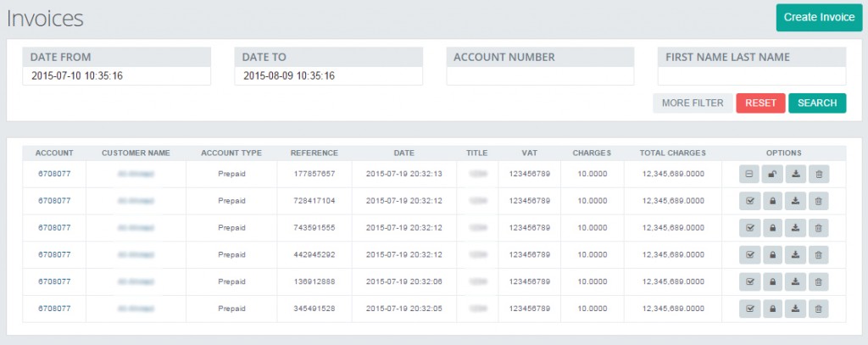The width and height of the screenshot is (868, 345).
Task: Toggle the checkmark option for reference 345491528
Action: [749, 309]
